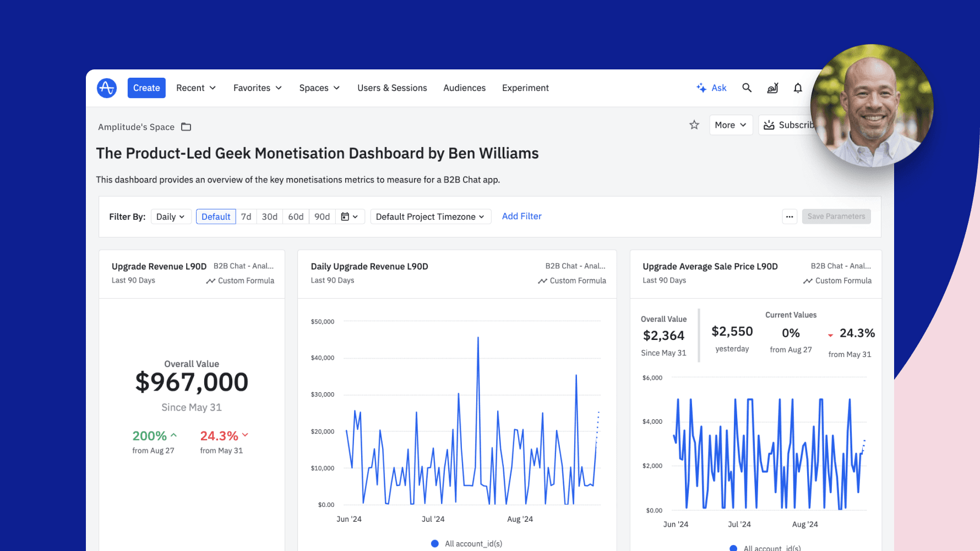Click the search magnifier icon
The image size is (980, 551).
747,88
